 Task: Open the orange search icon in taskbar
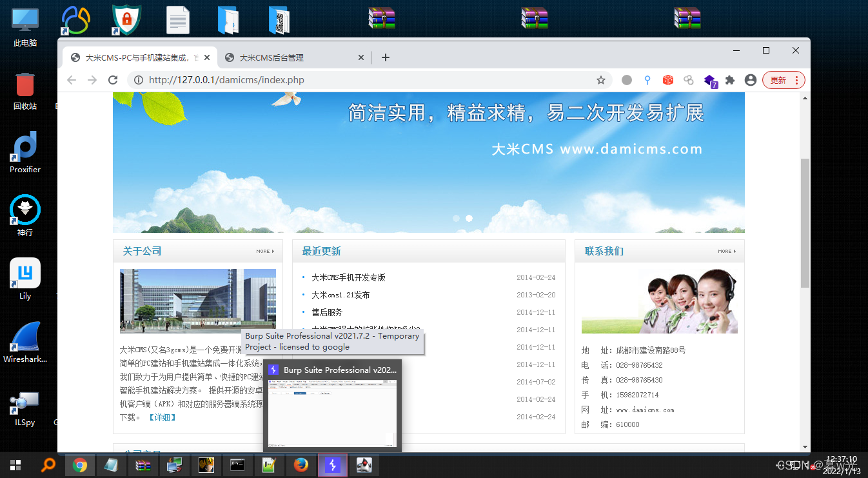point(48,464)
